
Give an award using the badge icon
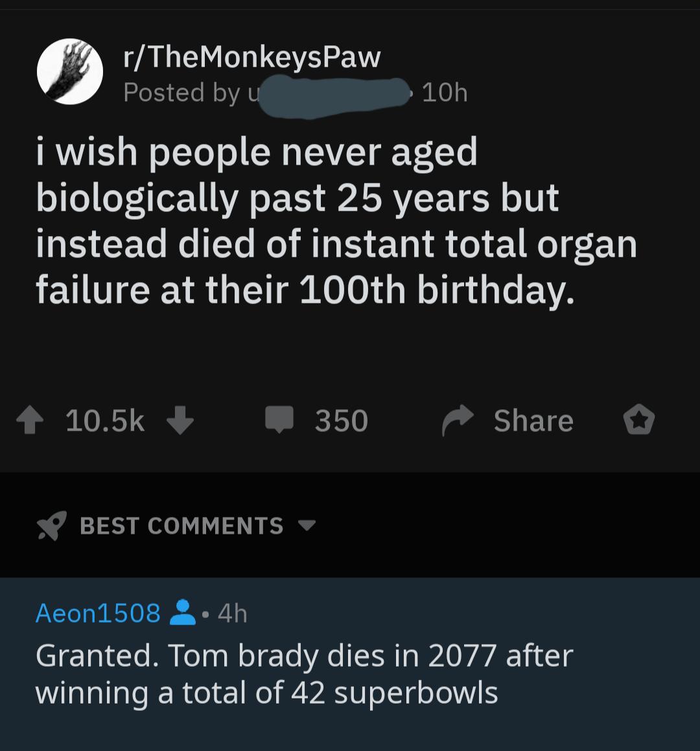(x=638, y=420)
